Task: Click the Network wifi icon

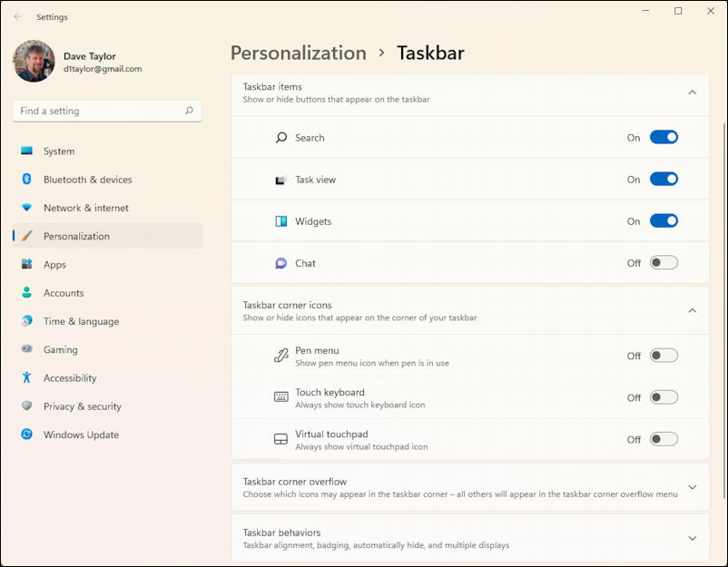Action: 27,208
